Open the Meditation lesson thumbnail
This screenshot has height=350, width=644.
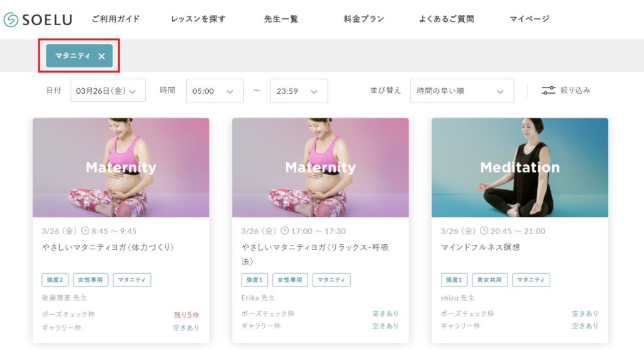point(520,168)
